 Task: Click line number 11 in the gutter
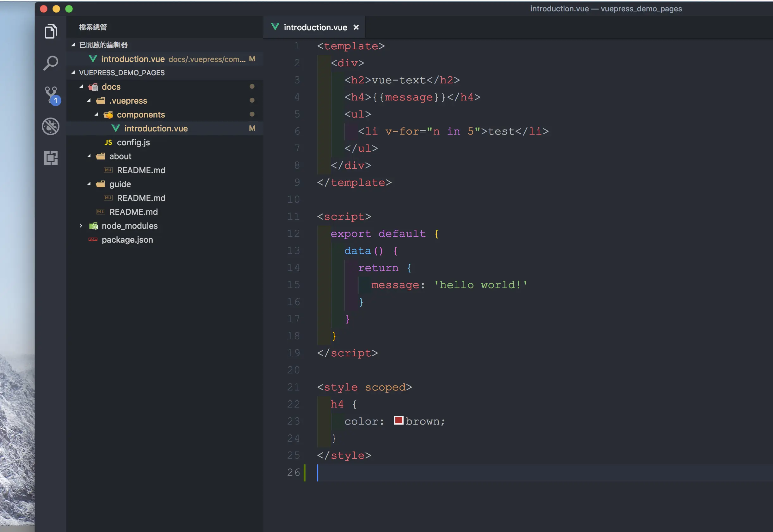click(x=294, y=217)
